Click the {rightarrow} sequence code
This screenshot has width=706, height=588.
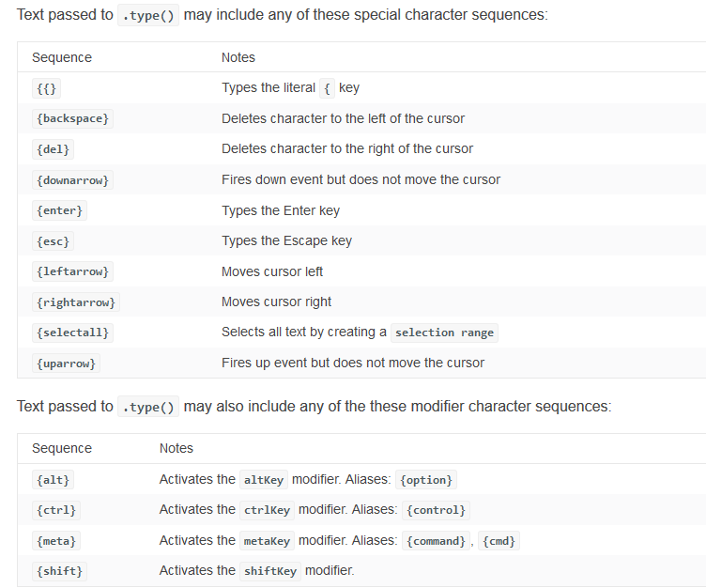pyautogui.click(x=76, y=302)
